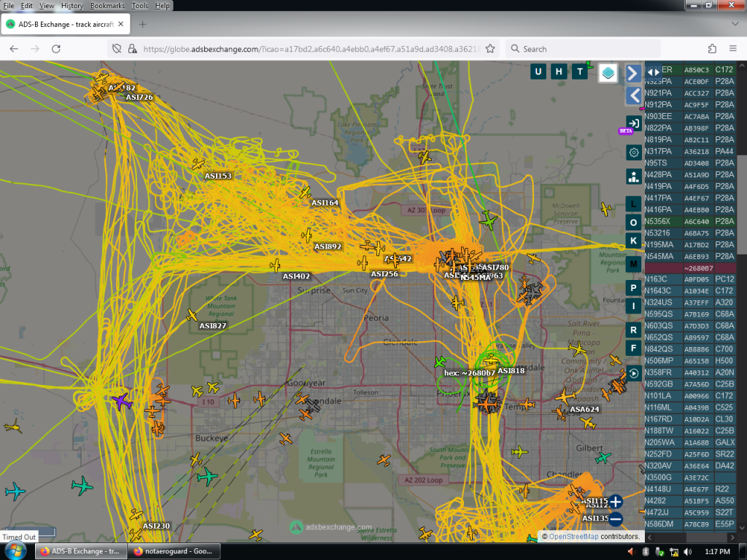
Task: Open the File menu
Action: [x=9, y=6]
